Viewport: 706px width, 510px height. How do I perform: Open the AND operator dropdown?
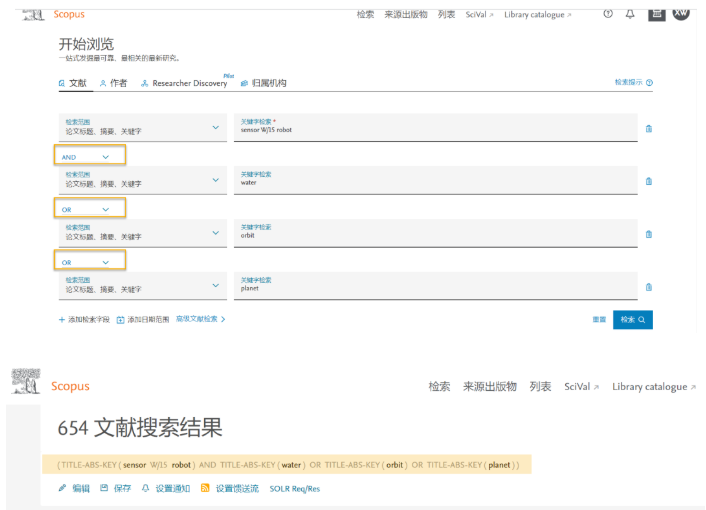click(90, 156)
